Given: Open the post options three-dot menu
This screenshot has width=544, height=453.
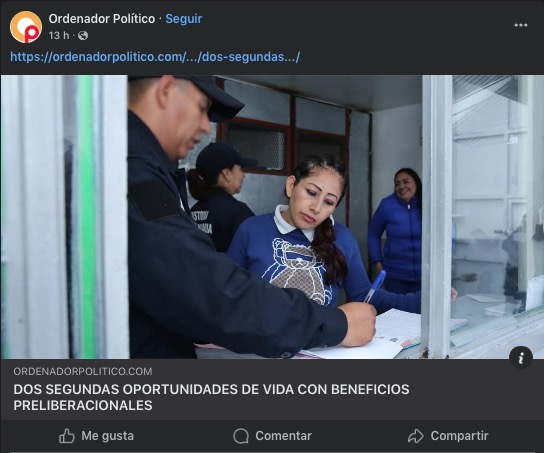Looking at the screenshot, I should [521, 25].
